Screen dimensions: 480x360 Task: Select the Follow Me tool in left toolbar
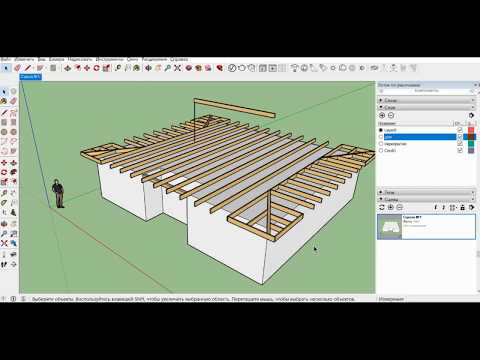pyautogui.click(x=13, y=172)
